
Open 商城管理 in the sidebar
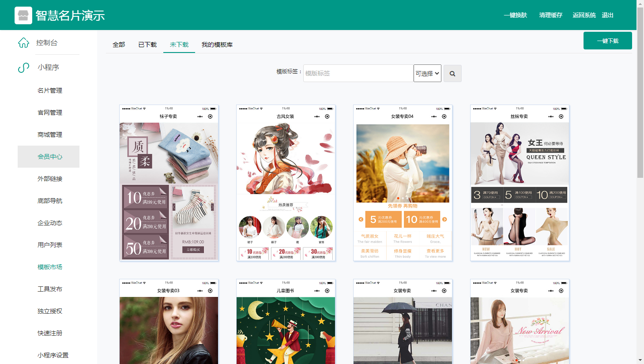[x=50, y=135]
